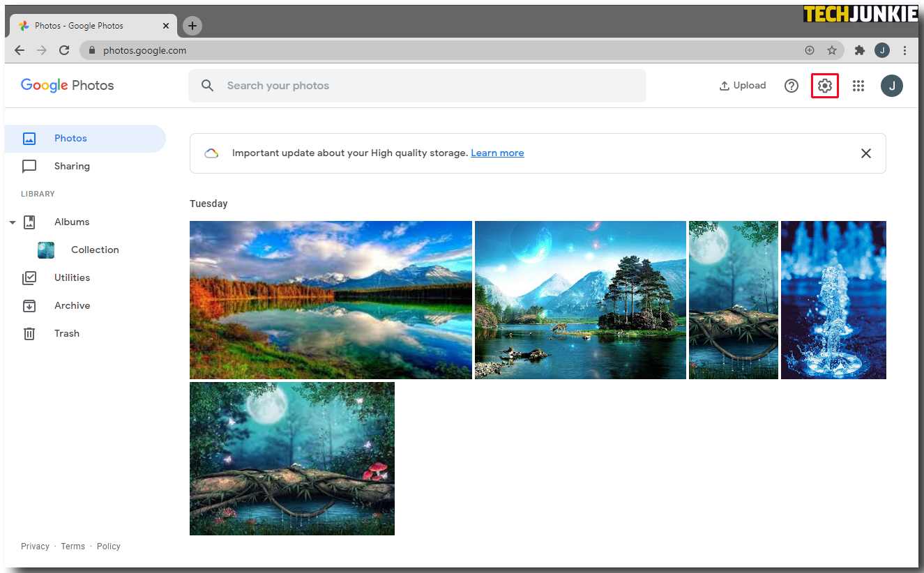
Task: Bookmark this page with the star icon
Action: tap(831, 50)
